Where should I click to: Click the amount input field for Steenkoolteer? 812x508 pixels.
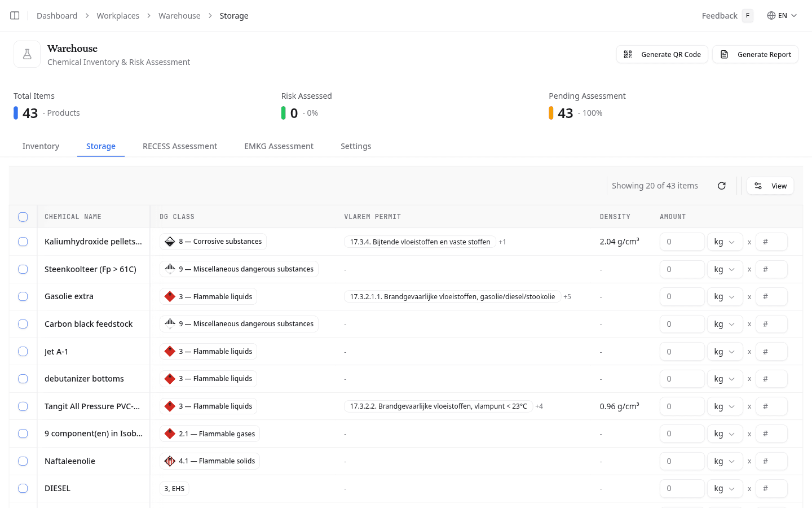pos(682,269)
